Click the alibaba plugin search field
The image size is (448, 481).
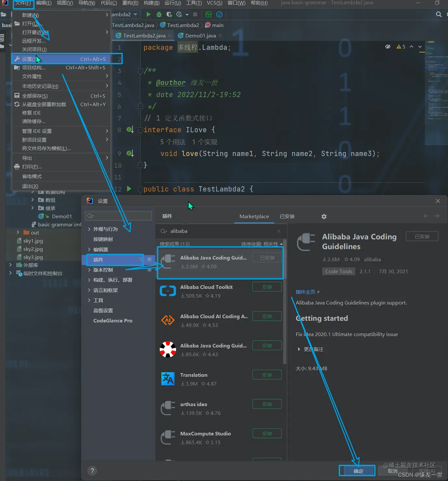click(221, 231)
